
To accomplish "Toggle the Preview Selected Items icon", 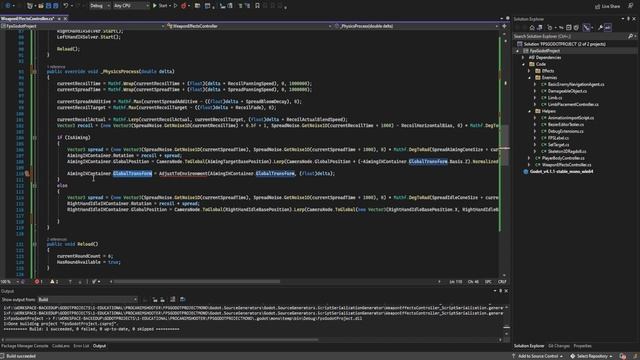I will pyautogui.click(x=608, y=28).
